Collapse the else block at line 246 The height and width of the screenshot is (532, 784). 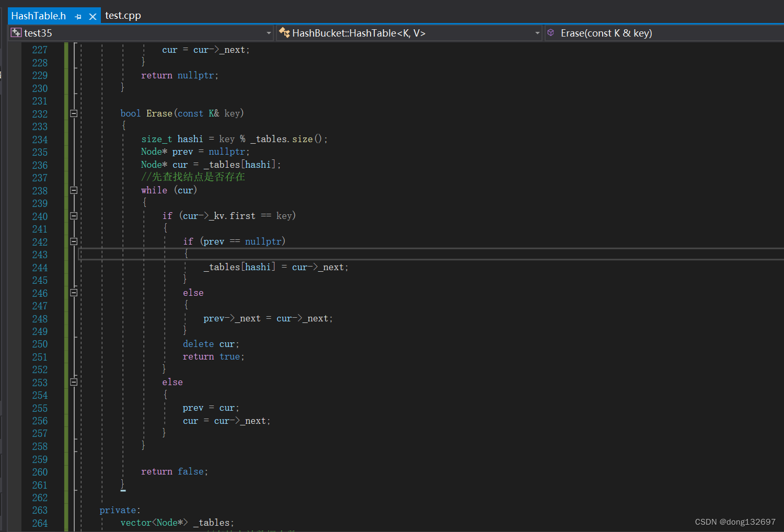tap(74, 293)
